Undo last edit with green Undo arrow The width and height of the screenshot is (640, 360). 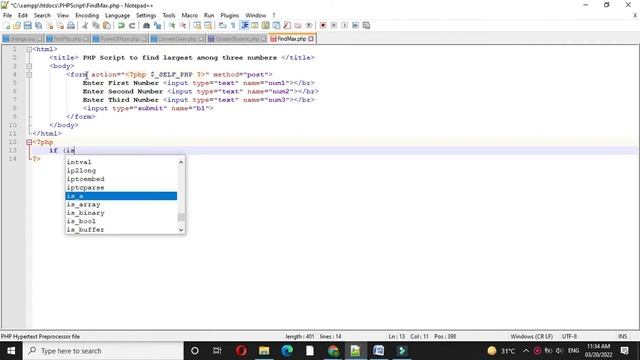click(121, 25)
